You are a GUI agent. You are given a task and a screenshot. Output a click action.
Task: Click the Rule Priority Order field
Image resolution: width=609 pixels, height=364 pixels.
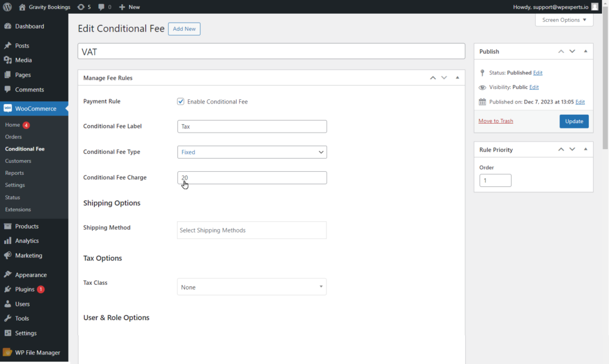(x=495, y=180)
